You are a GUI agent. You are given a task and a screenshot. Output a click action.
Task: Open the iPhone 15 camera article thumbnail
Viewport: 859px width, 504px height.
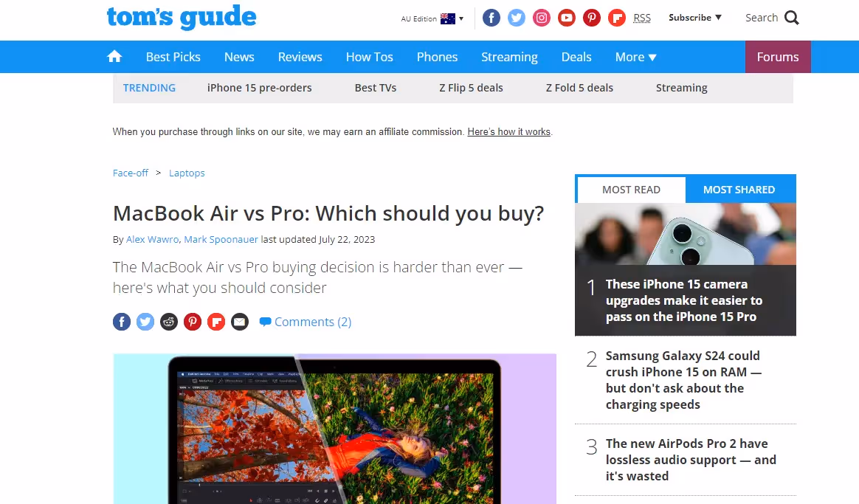[x=686, y=234]
